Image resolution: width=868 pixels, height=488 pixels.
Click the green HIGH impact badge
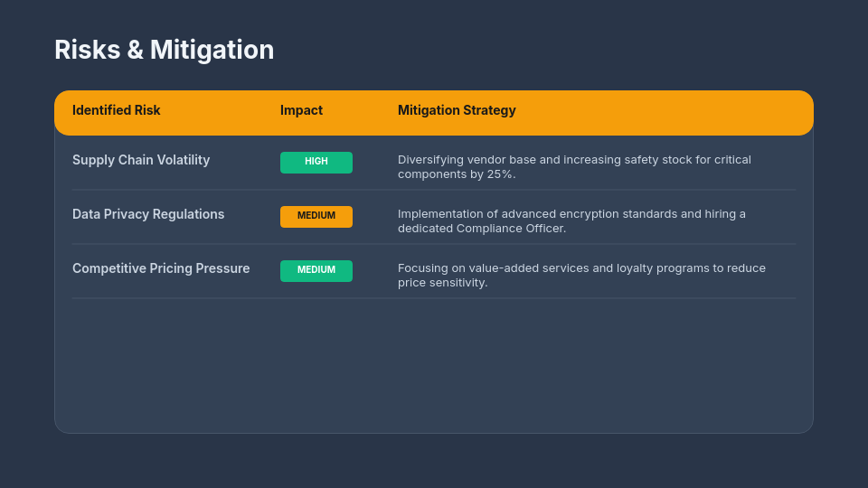[316, 162]
